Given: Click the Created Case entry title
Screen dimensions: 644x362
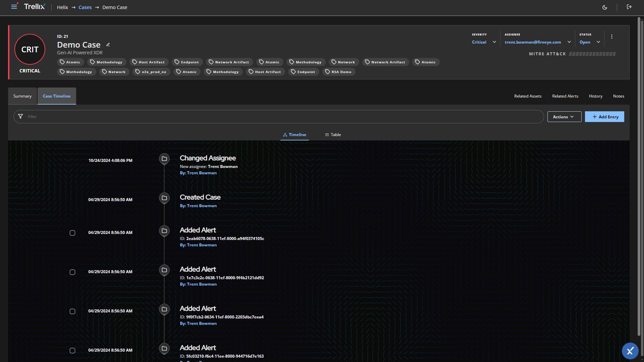Looking at the screenshot, I should tap(200, 197).
